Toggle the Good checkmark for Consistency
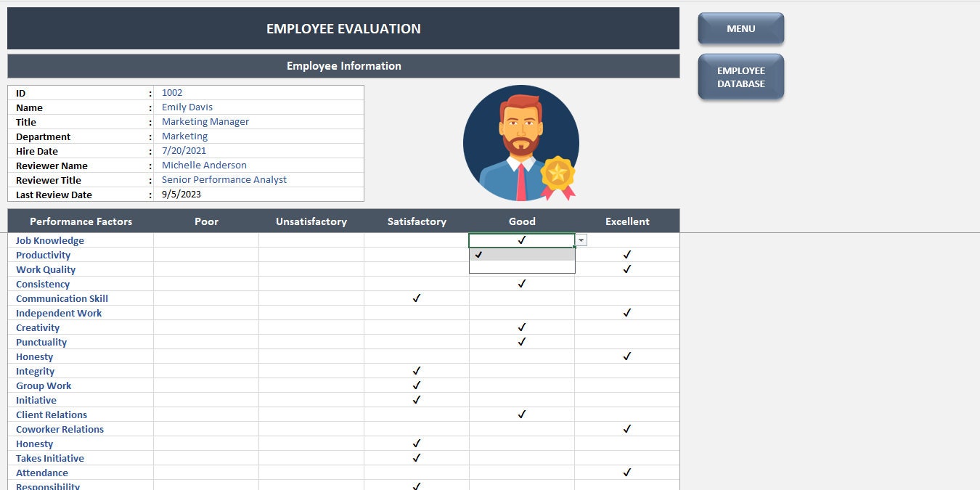 click(521, 284)
